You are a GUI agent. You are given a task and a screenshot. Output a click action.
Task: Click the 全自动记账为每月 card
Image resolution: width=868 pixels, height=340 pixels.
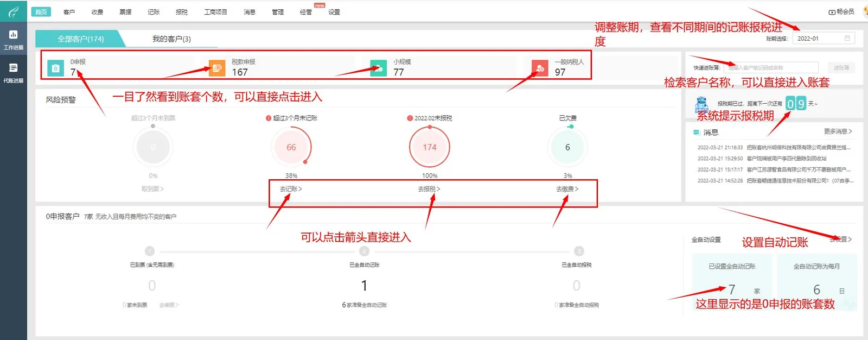coord(816,281)
